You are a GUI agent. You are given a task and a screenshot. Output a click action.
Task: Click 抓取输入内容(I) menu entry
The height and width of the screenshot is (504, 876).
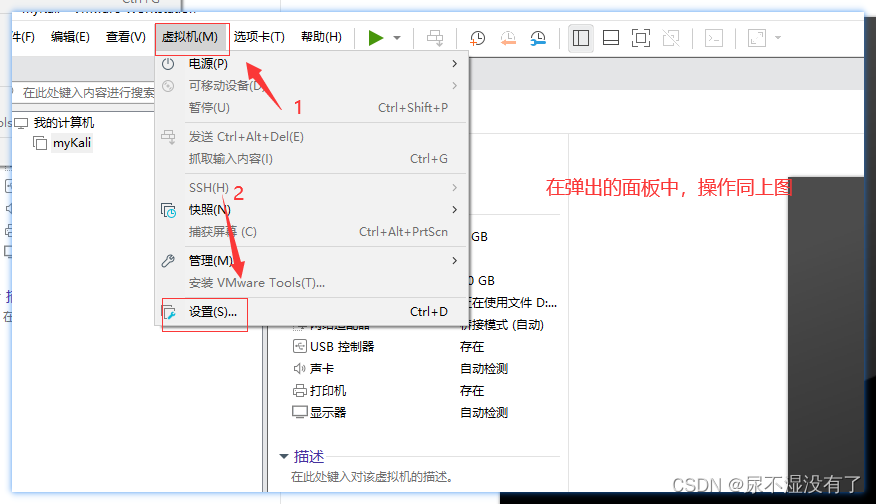point(312,159)
